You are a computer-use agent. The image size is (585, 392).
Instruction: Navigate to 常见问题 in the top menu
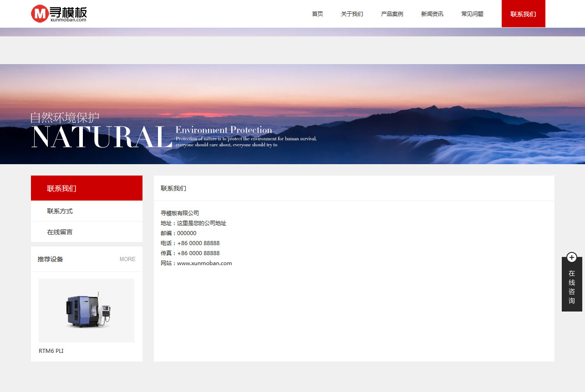tap(472, 14)
